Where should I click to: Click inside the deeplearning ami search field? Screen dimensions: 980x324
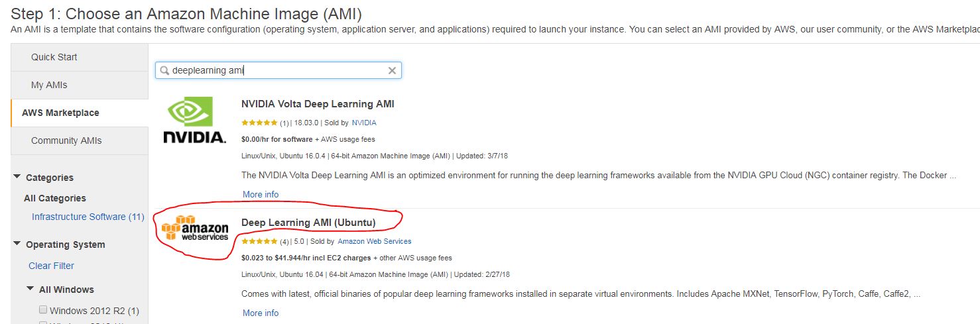tap(278, 70)
